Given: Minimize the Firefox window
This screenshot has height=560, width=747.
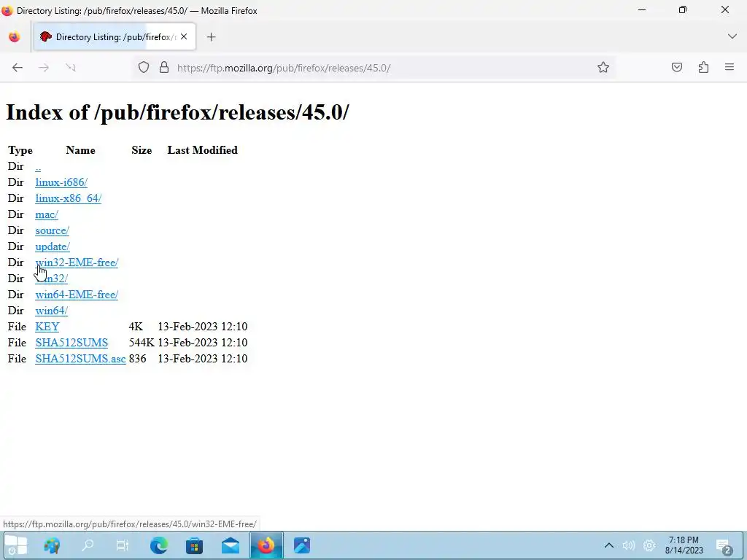Looking at the screenshot, I should 642,10.
